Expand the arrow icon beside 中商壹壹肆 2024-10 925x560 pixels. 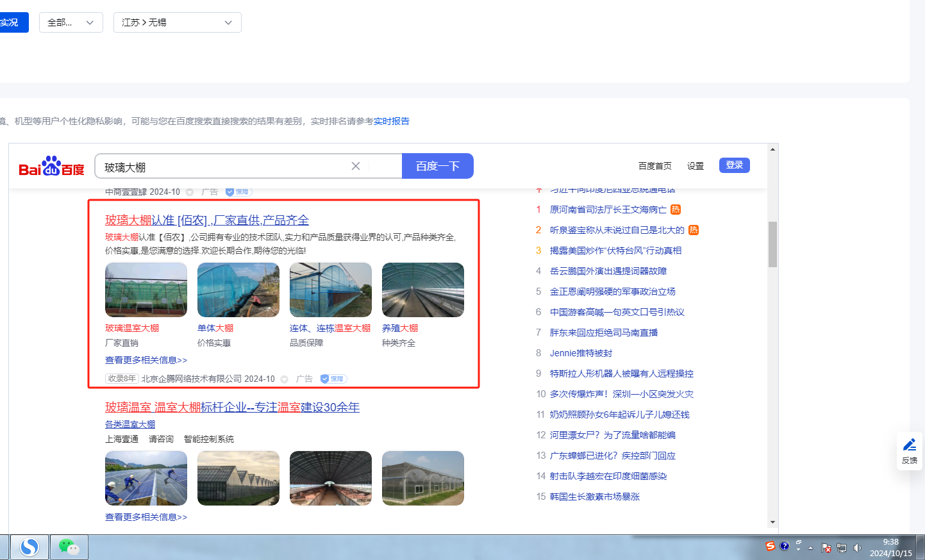point(190,192)
